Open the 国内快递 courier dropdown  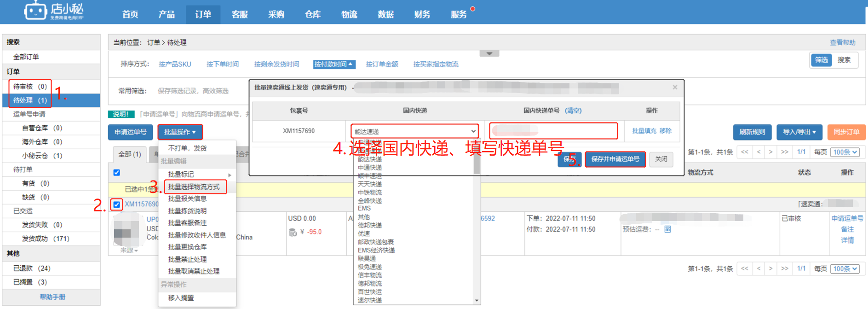(414, 131)
